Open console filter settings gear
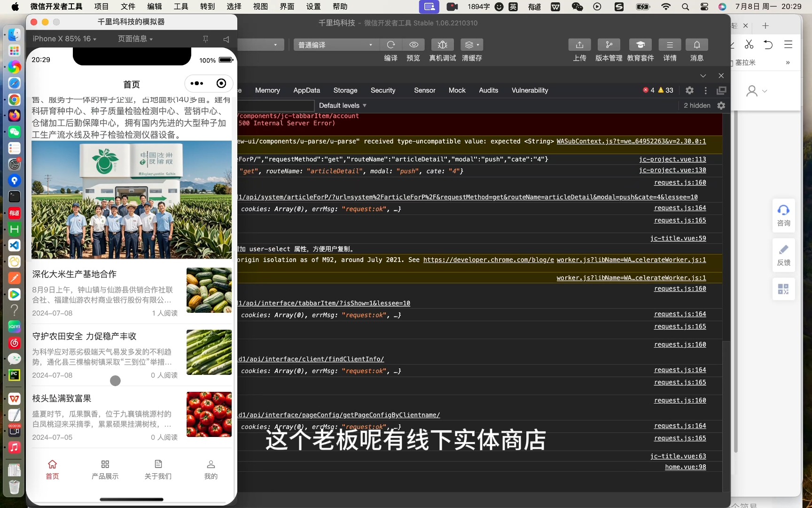 (721, 105)
